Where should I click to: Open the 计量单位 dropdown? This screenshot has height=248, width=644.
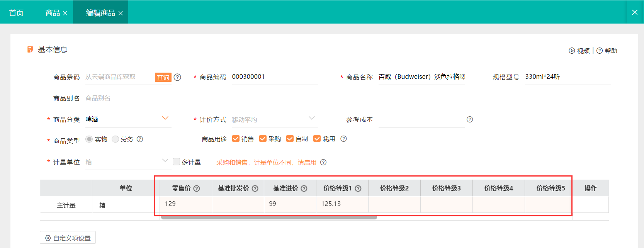point(165,161)
